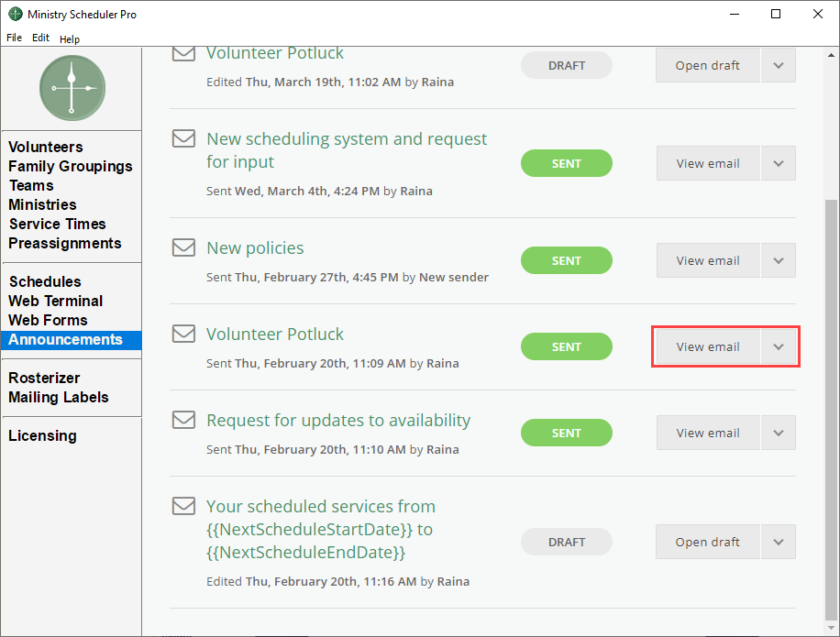Click envelope icon beside Your scheduled services draft
Screen dimensions: 840x637
click(x=184, y=506)
